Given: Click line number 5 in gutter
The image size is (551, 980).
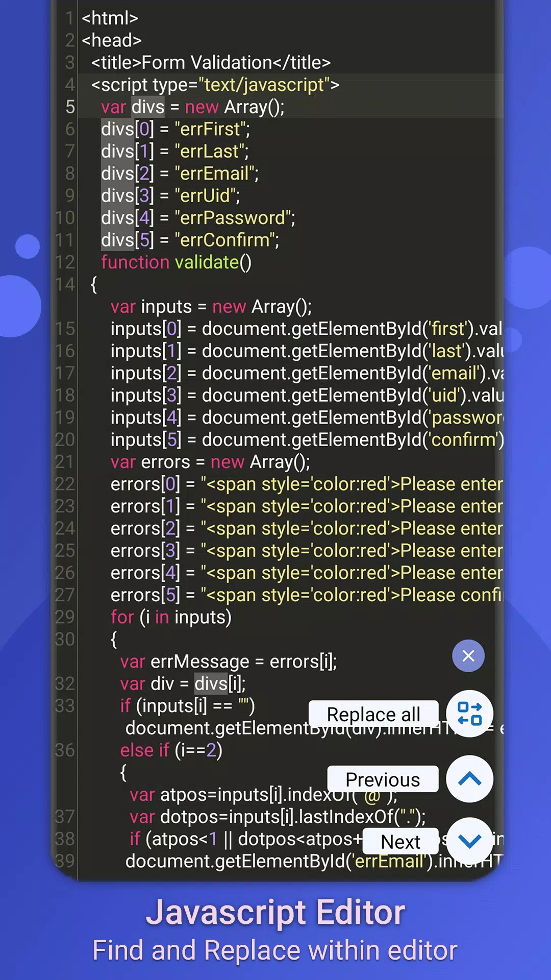Looking at the screenshot, I should (70, 107).
